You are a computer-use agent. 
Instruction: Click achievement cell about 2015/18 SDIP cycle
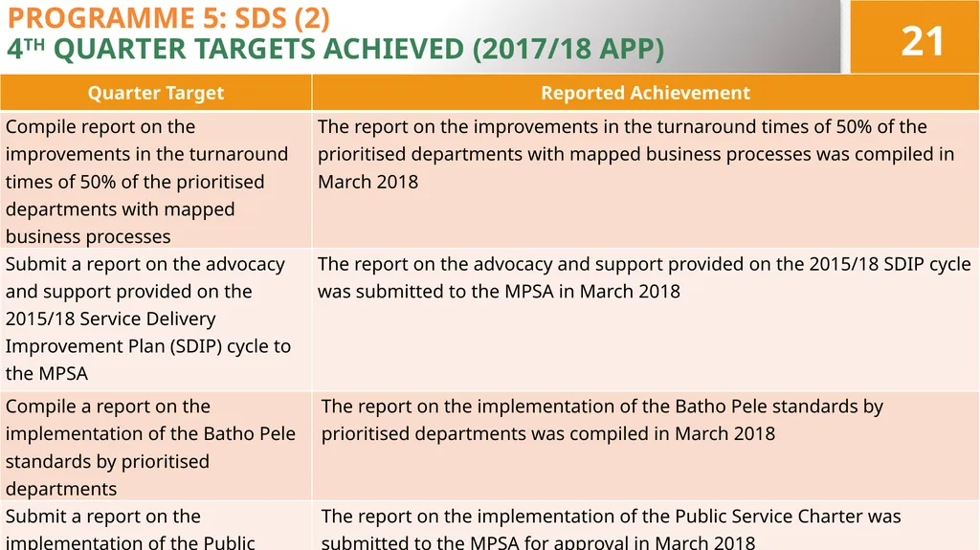pos(646,320)
